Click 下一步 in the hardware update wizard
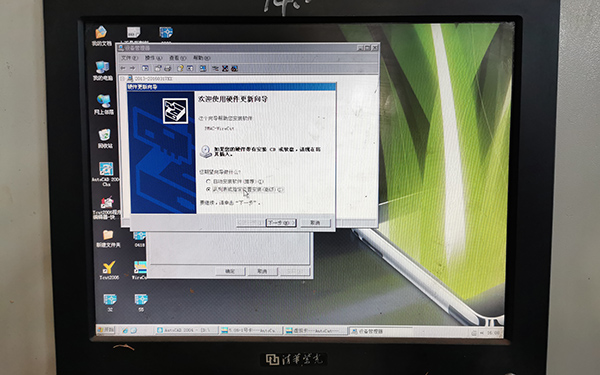Screen dimensions: 600x375 [x=281, y=223]
